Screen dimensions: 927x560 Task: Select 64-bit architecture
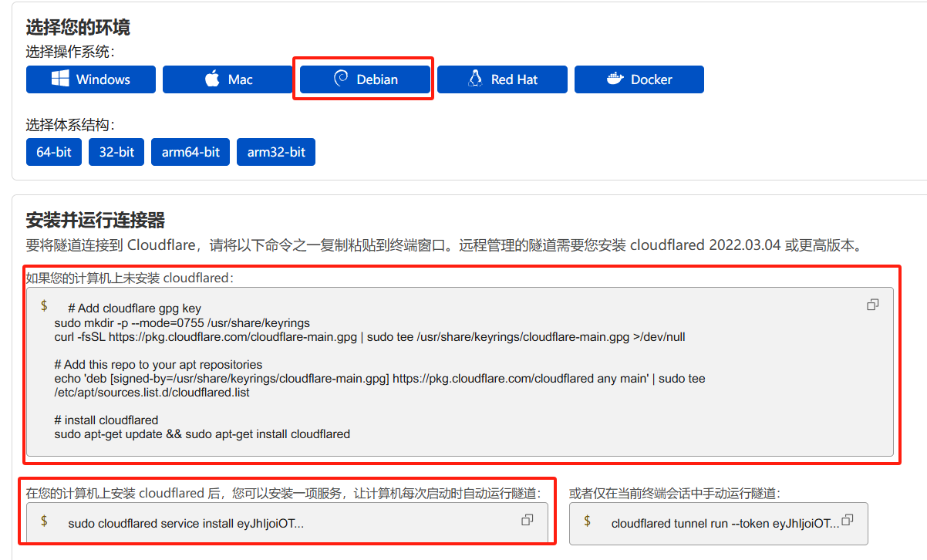(54, 153)
